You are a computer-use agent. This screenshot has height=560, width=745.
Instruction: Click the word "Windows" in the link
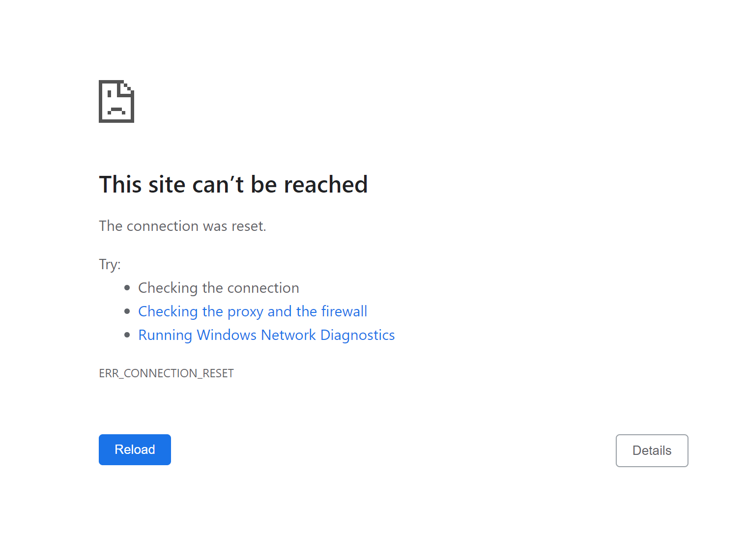tap(227, 335)
